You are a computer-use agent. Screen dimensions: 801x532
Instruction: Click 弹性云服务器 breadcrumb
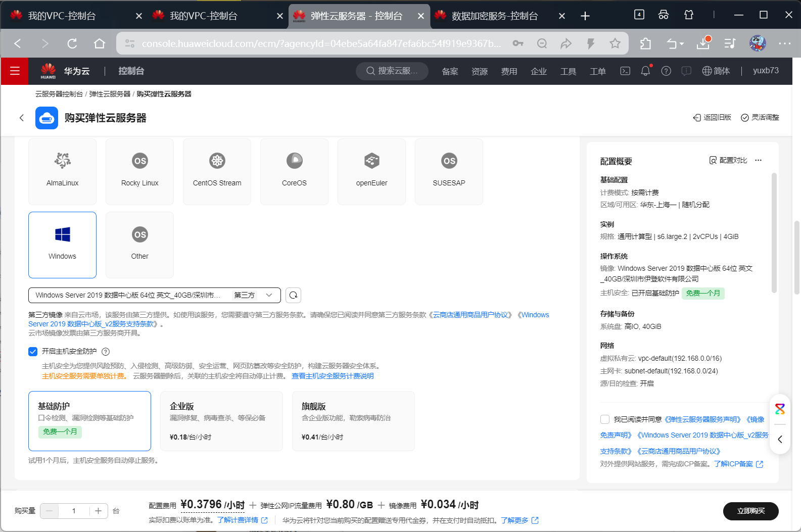[110, 94]
